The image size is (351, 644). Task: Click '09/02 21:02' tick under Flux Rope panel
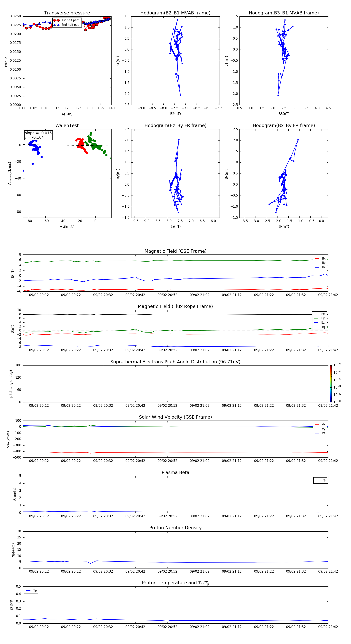[199, 350]
